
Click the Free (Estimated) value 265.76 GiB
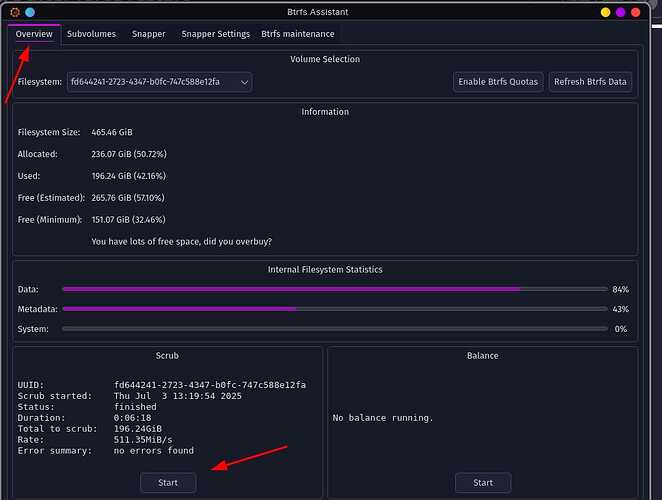(128, 198)
